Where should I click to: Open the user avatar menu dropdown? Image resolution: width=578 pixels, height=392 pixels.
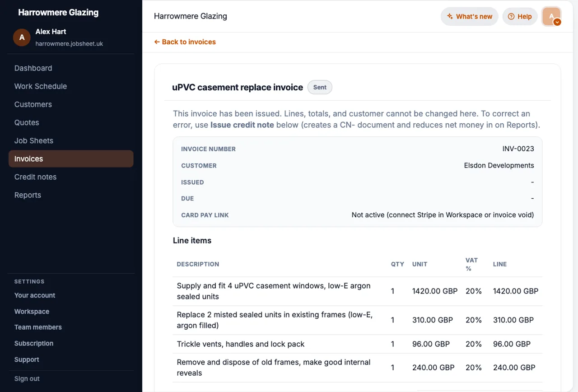point(551,17)
